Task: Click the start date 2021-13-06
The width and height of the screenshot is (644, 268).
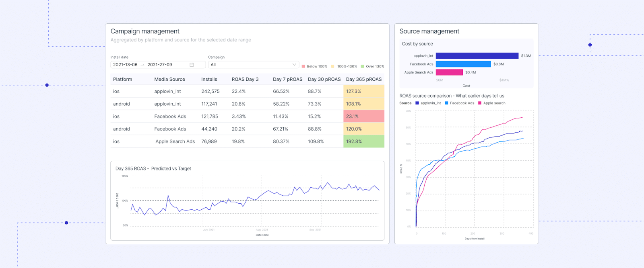Action: click(x=125, y=65)
